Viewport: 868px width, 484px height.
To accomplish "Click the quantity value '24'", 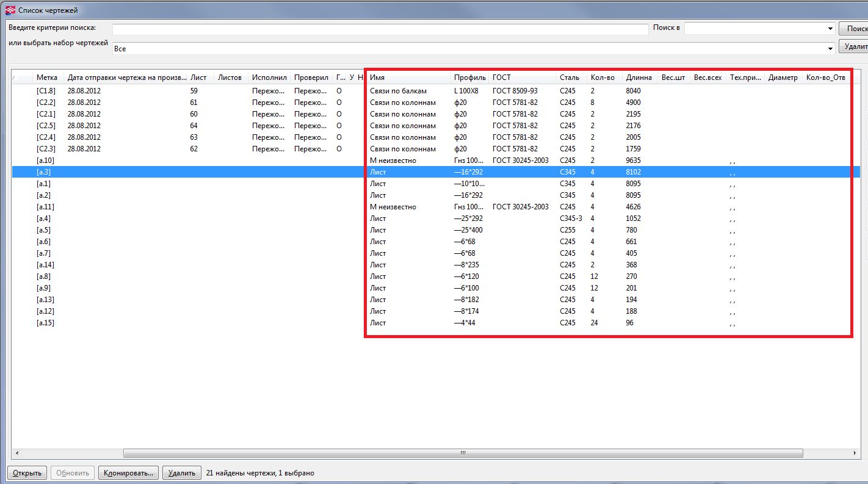I will point(595,323).
